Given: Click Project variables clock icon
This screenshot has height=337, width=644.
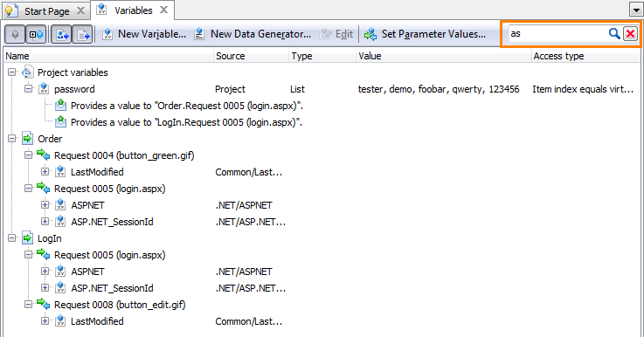Looking at the screenshot, I should 27,72.
